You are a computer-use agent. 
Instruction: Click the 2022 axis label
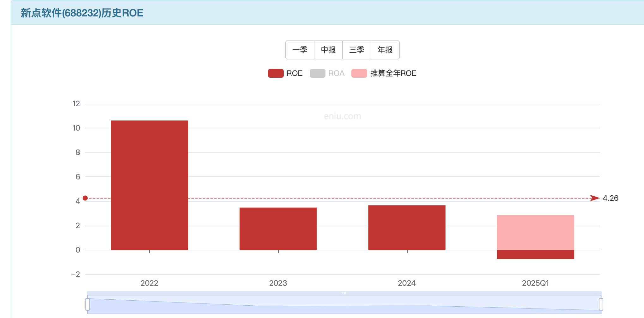(149, 283)
